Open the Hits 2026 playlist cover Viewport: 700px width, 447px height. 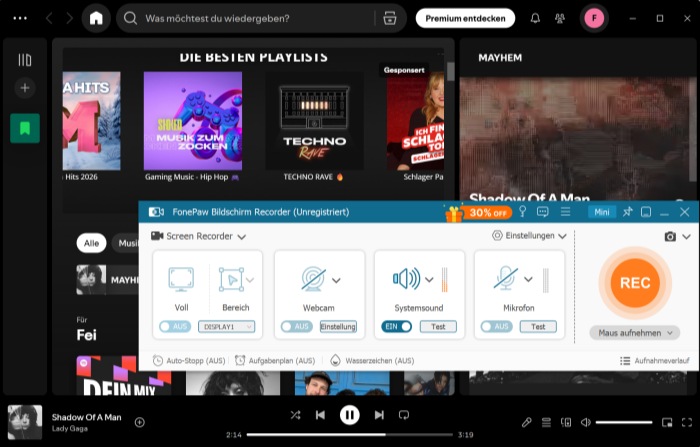click(x=92, y=121)
